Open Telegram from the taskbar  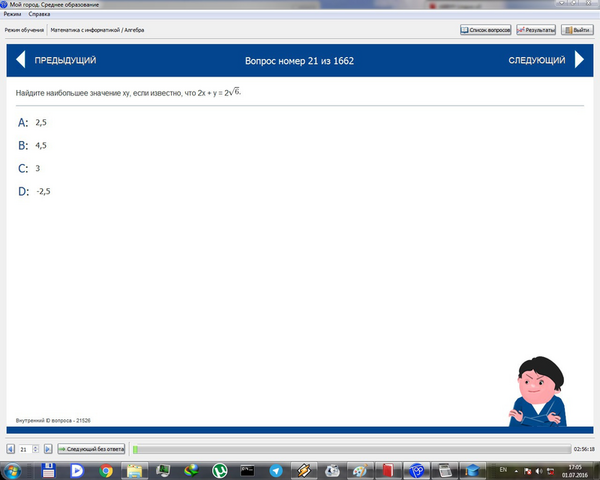[276, 470]
